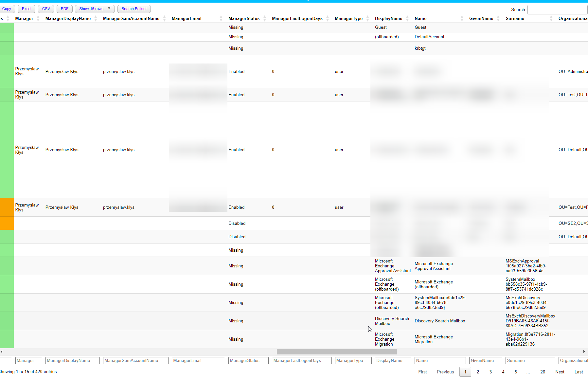Select the krbtgt name cell
Image resolution: width=588 pixels, height=378 pixels.
click(420, 48)
